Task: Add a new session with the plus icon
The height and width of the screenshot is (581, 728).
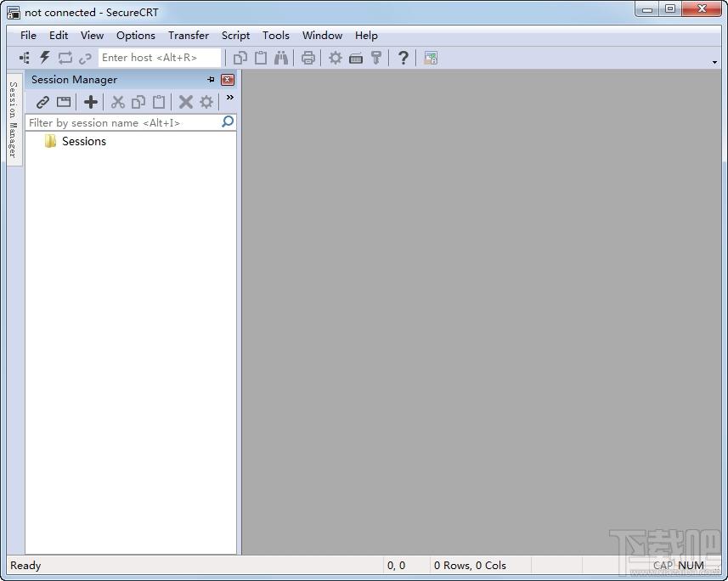Action: point(91,102)
